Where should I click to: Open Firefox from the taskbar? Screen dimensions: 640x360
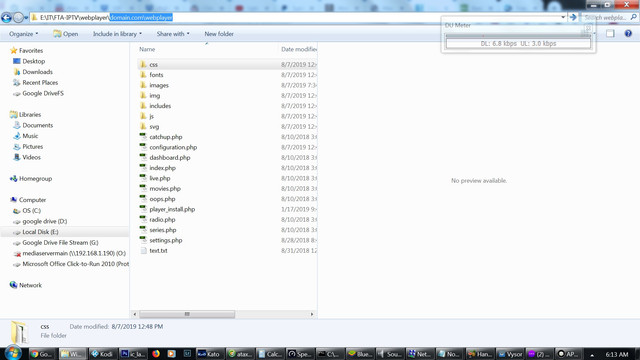click(x=156, y=354)
